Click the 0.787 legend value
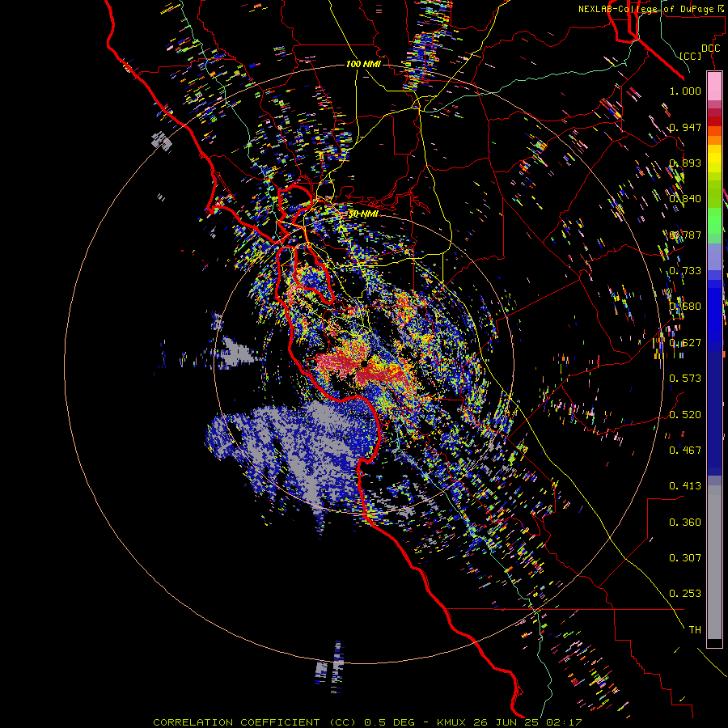 pos(685,235)
